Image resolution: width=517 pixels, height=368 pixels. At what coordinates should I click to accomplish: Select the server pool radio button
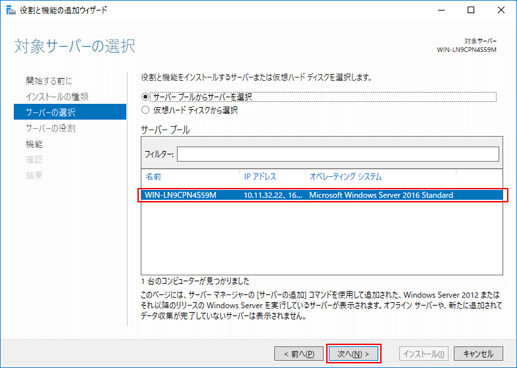[x=145, y=97]
